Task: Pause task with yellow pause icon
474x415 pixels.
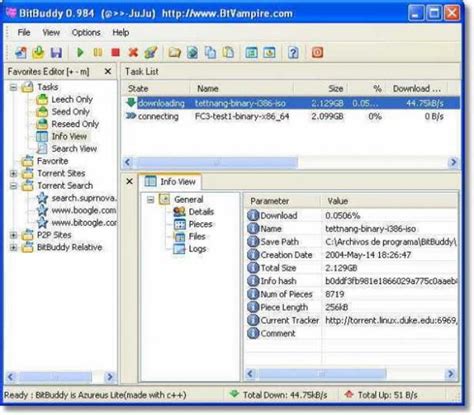Action: coord(98,52)
